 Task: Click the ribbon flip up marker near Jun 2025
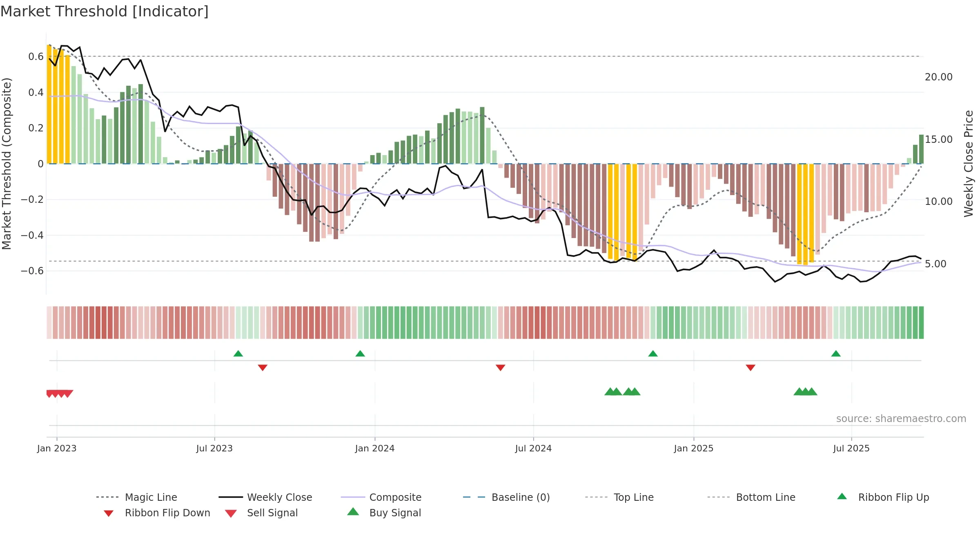click(x=836, y=353)
